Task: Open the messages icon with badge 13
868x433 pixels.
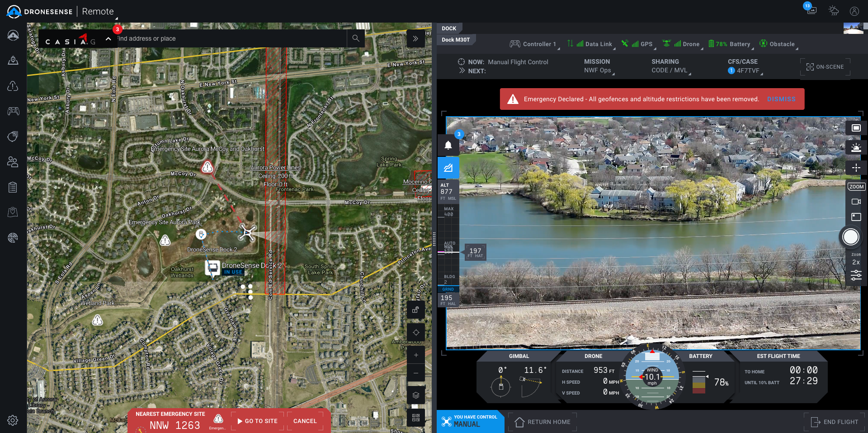Action: tap(811, 10)
